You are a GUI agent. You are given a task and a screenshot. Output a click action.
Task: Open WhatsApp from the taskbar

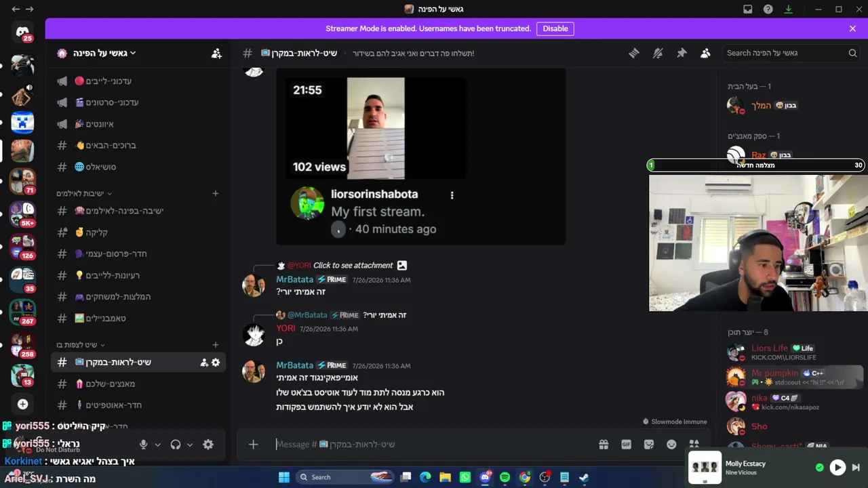(x=465, y=477)
